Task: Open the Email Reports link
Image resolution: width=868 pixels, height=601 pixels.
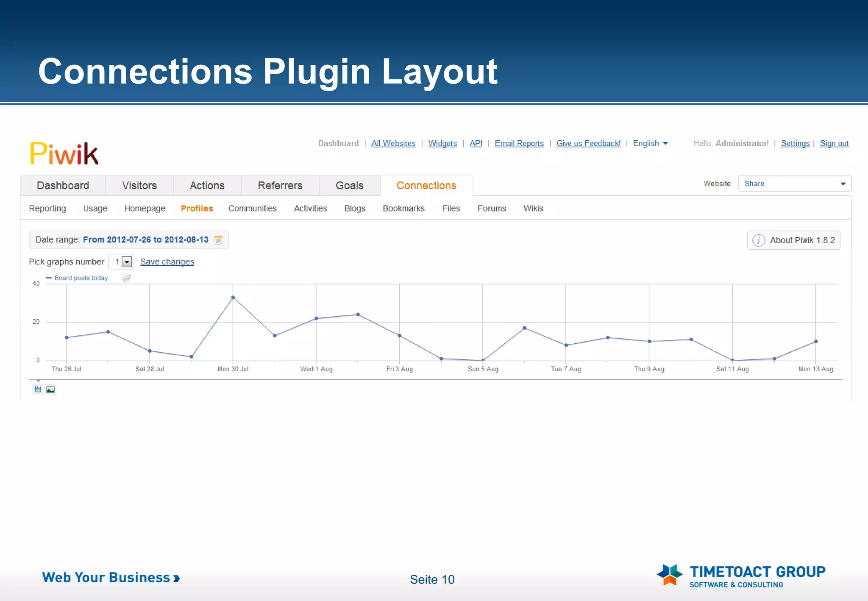Action: (x=519, y=143)
